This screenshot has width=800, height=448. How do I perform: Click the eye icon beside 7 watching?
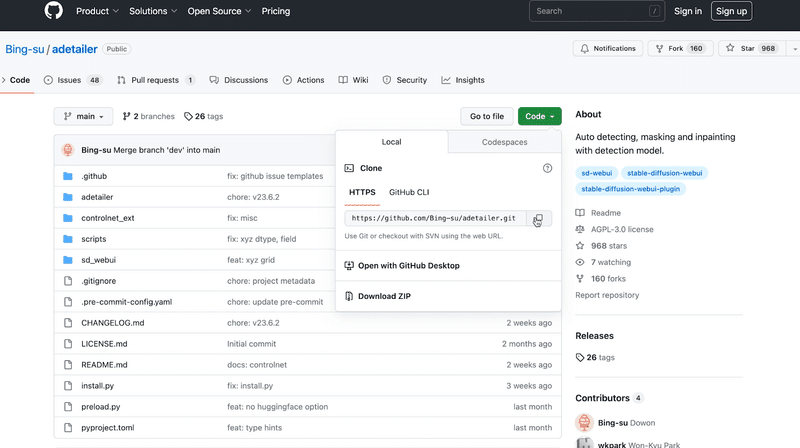tap(580, 262)
